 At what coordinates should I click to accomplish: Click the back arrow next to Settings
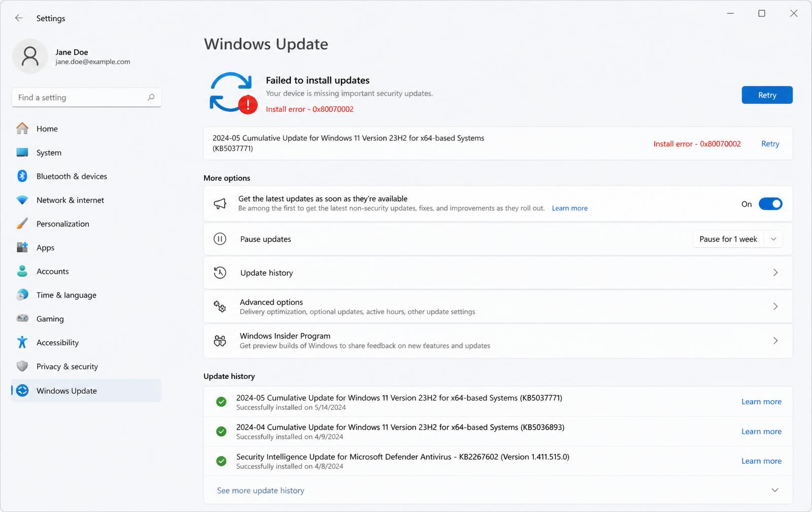[x=19, y=18]
